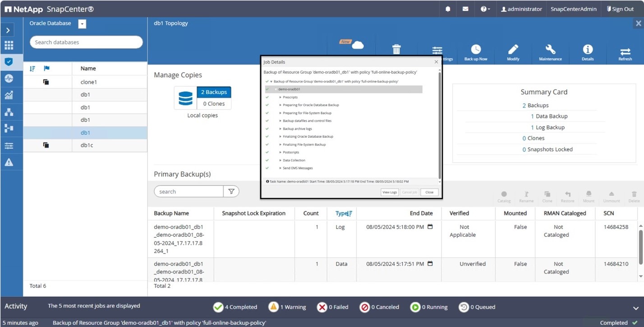Viewport: 644px width, 327px height.
Task: Open the Settings sliders icon in sidebar
Action: [x=9, y=145]
